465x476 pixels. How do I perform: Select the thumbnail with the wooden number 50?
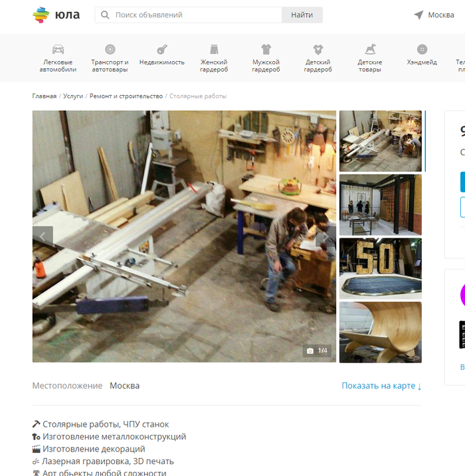click(x=380, y=268)
